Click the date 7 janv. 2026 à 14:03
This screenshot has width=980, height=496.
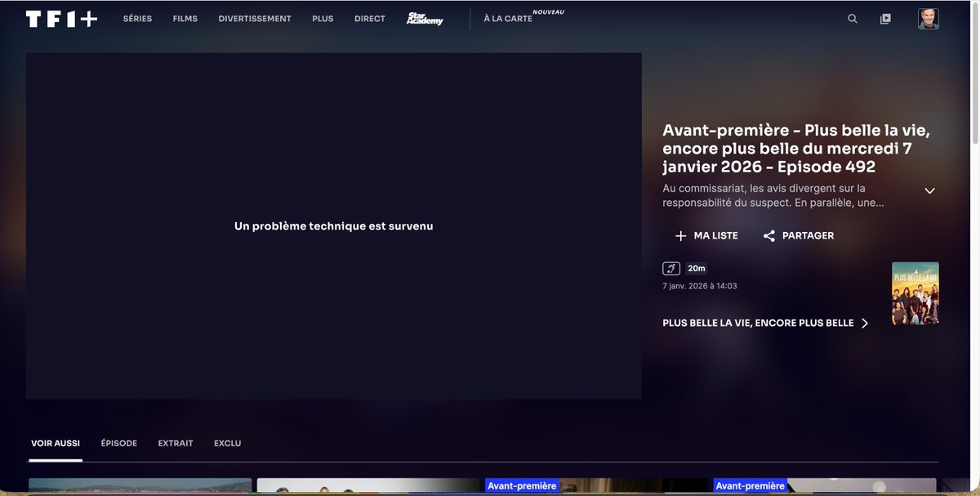(x=700, y=286)
